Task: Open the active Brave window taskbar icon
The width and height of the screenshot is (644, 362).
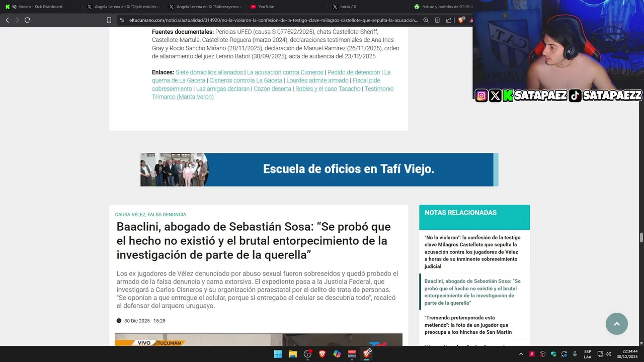Action: point(367,354)
